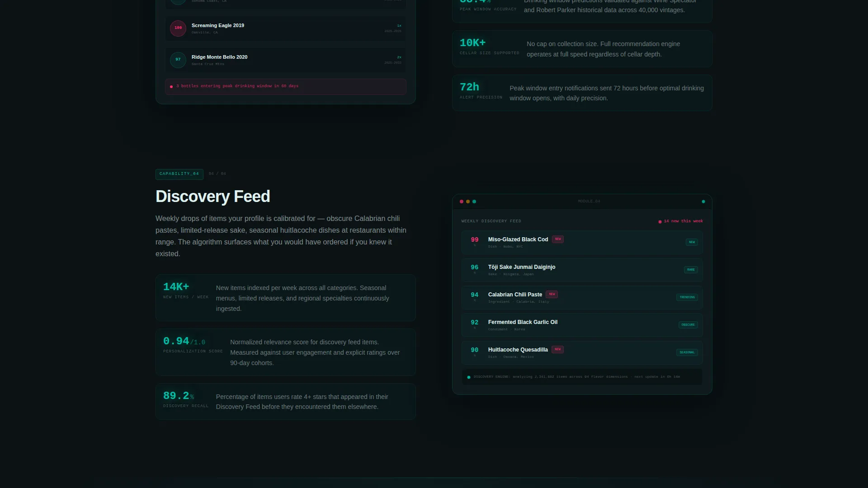
Task: Open the Miso-Glazed Black Cod feed item
Action: click(x=582, y=243)
